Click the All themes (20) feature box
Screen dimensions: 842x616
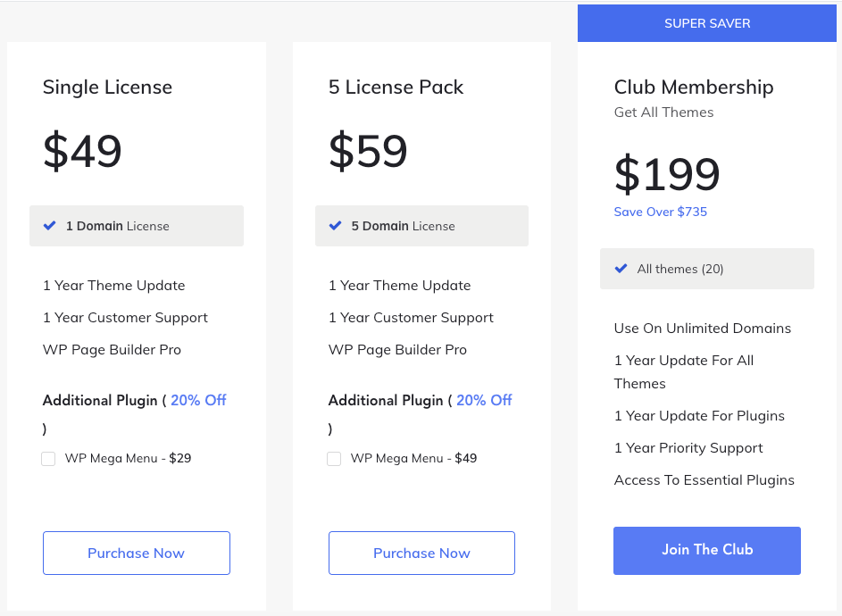[x=707, y=269]
